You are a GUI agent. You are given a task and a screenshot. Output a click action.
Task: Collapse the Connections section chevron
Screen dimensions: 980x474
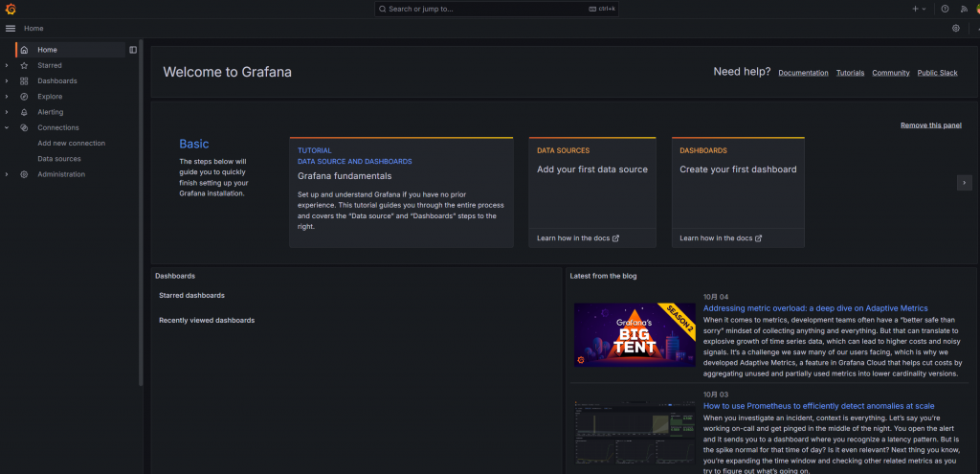coord(7,127)
